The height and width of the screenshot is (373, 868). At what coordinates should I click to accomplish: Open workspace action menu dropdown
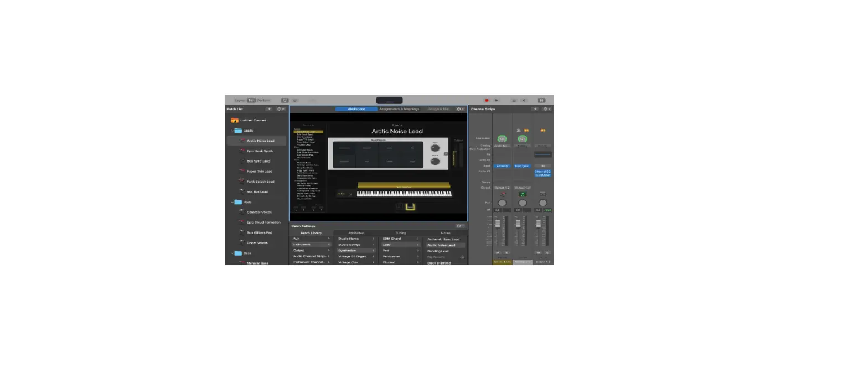[460, 109]
